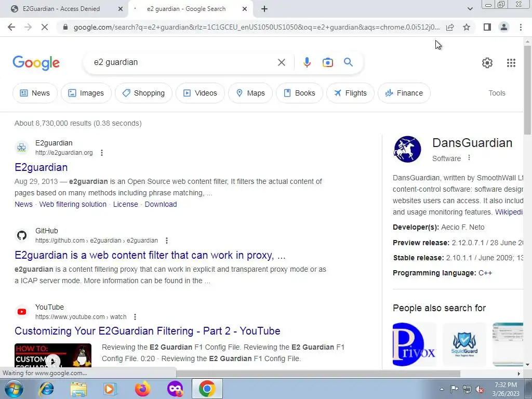This screenshot has height=399, width=532.
Task: Launch Internet Explorer from the taskbar
Action: click(46, 389)
